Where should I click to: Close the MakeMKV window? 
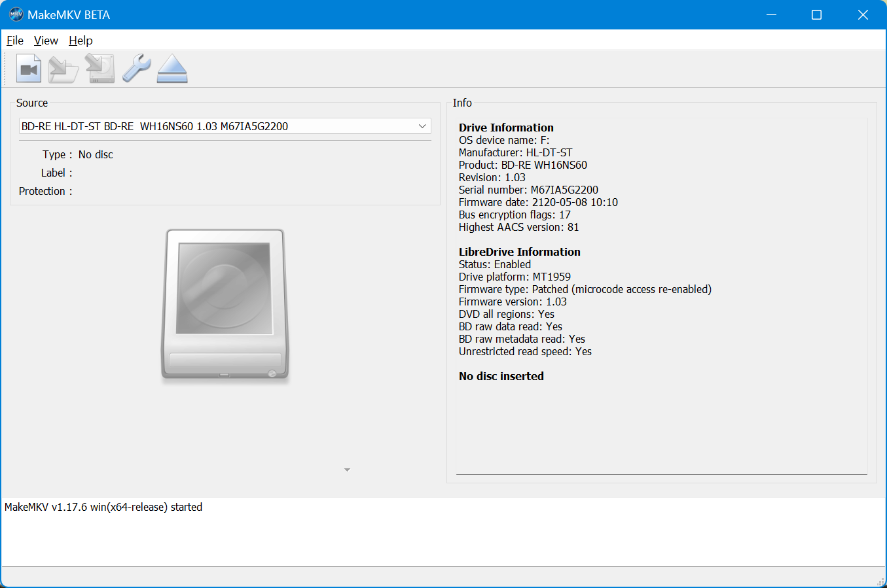click(863, 14)
